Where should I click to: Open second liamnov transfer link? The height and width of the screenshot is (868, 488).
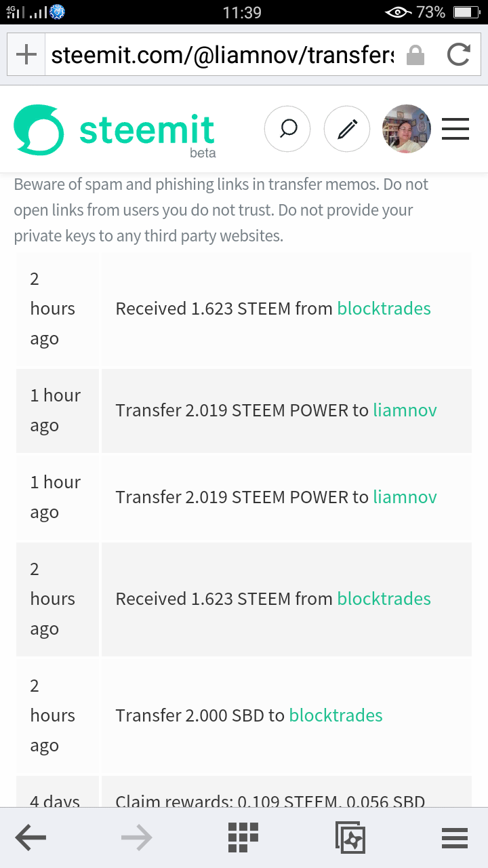click(x=405, y=497)
